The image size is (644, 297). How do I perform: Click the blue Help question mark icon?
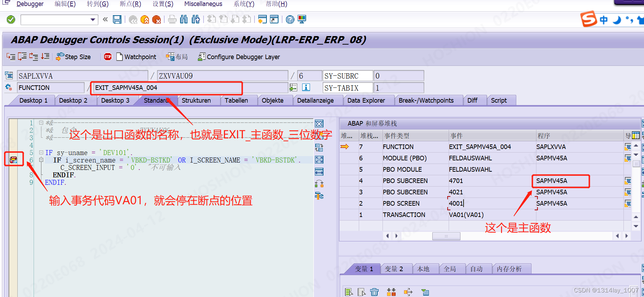click(x=290, y=19)
